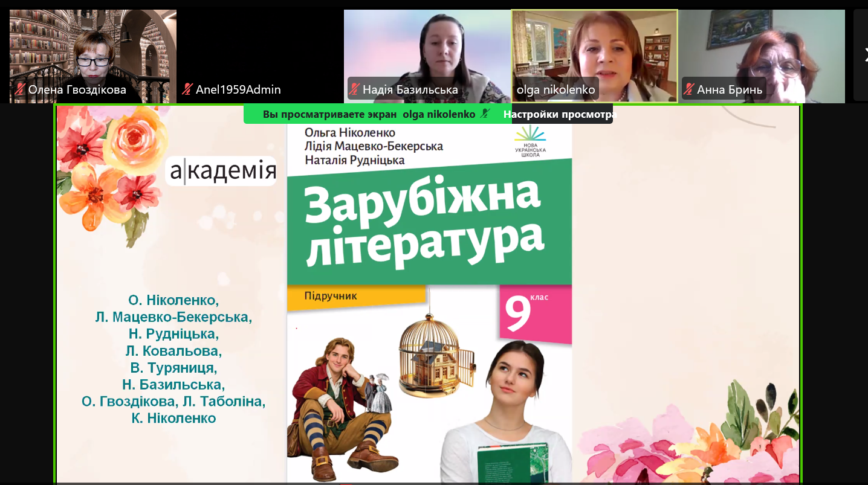Viewport: 868px width, 485px height.
Task: Select Олена Гвоздікова's video thumbnail
Action: 92,48
